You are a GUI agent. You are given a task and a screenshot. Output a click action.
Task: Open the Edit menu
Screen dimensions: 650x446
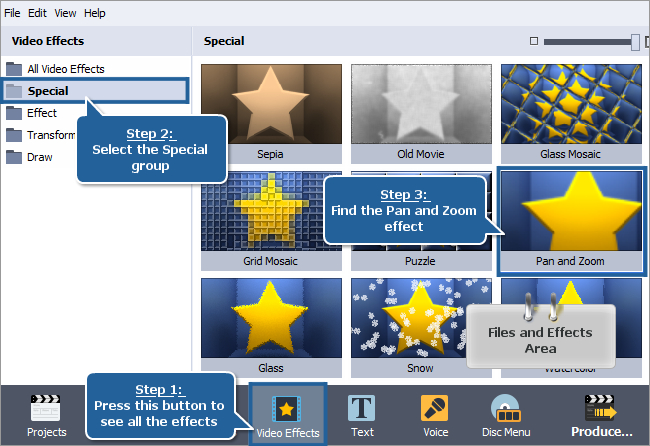pyautogui.click(x=37, y=13)
